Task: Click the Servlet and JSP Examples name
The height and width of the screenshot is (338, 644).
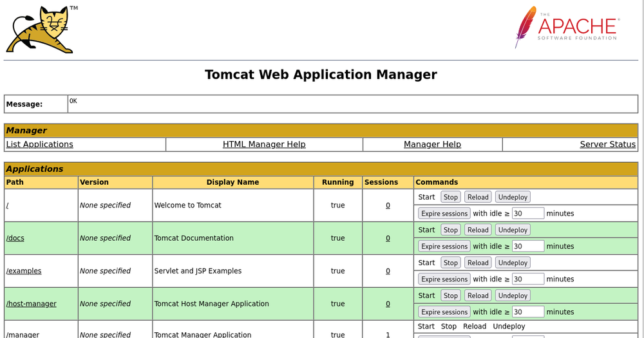Action: tap(198, 271)
